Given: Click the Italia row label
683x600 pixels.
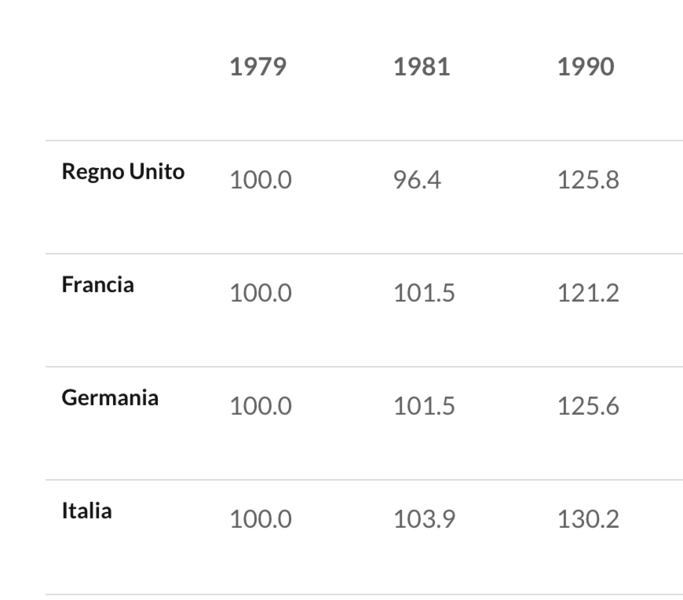Looking at the screenshot, I should [87, 511].
